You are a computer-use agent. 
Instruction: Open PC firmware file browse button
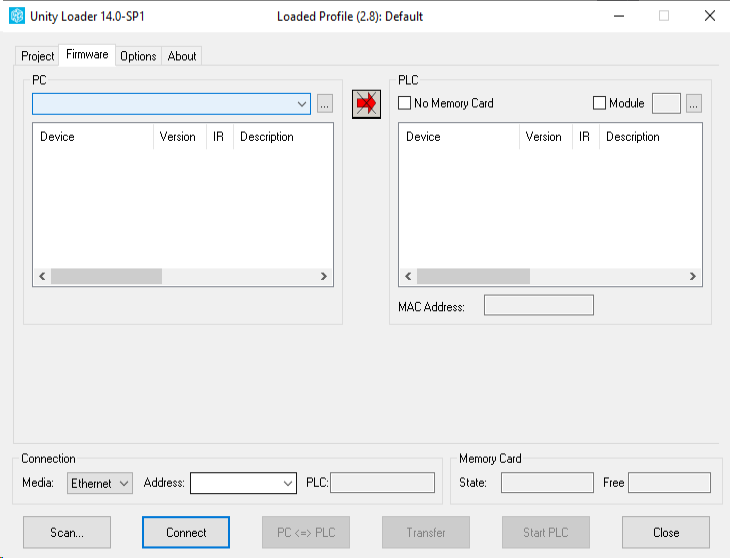point(325,104)
